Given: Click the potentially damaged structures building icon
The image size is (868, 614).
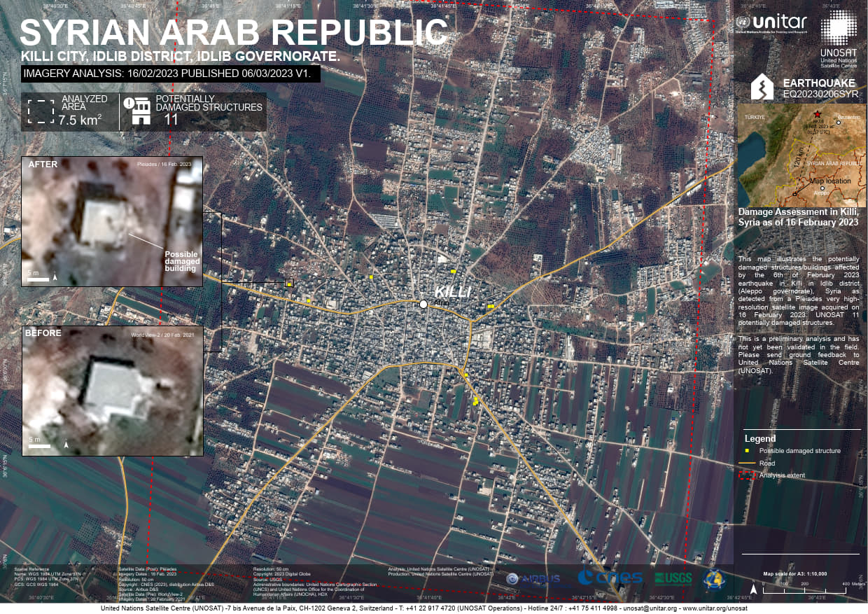Looking at the screenshot, I should pos(136,111).
